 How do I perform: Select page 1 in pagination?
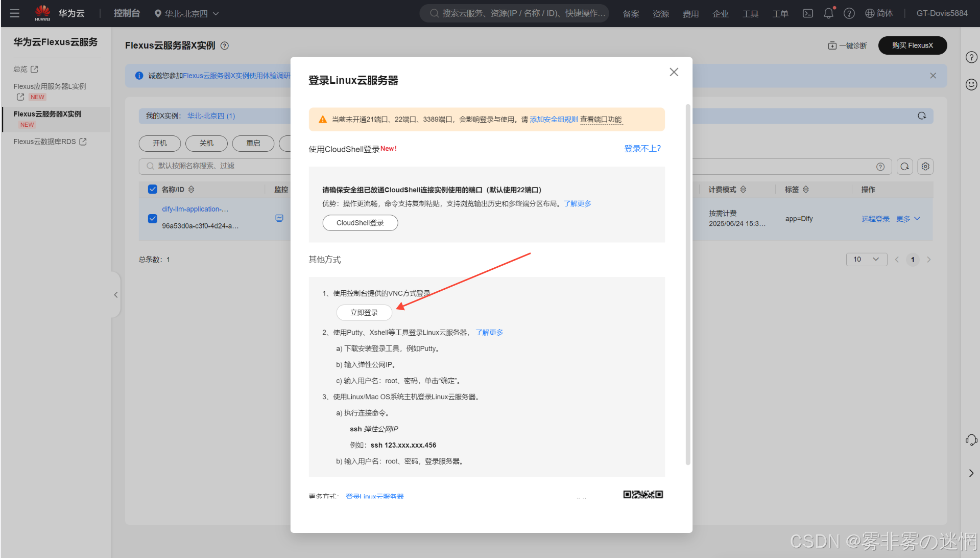tap(913, 260)
